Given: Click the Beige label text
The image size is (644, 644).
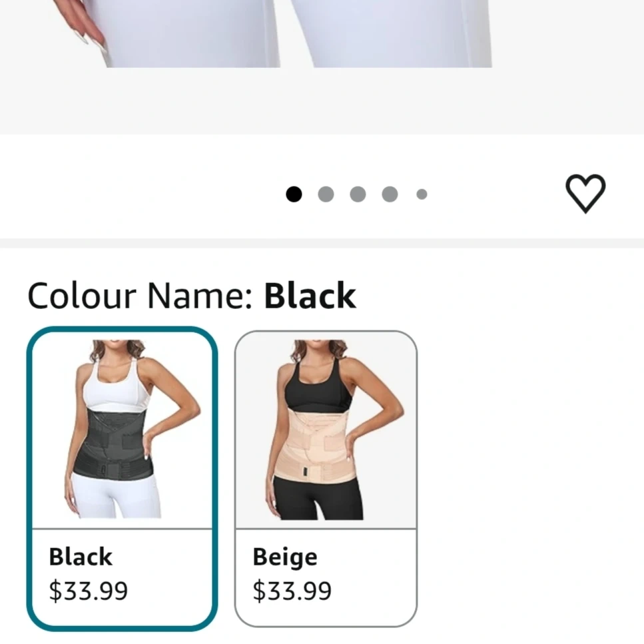Looking at the screenshot, I should tap(285, 557).
